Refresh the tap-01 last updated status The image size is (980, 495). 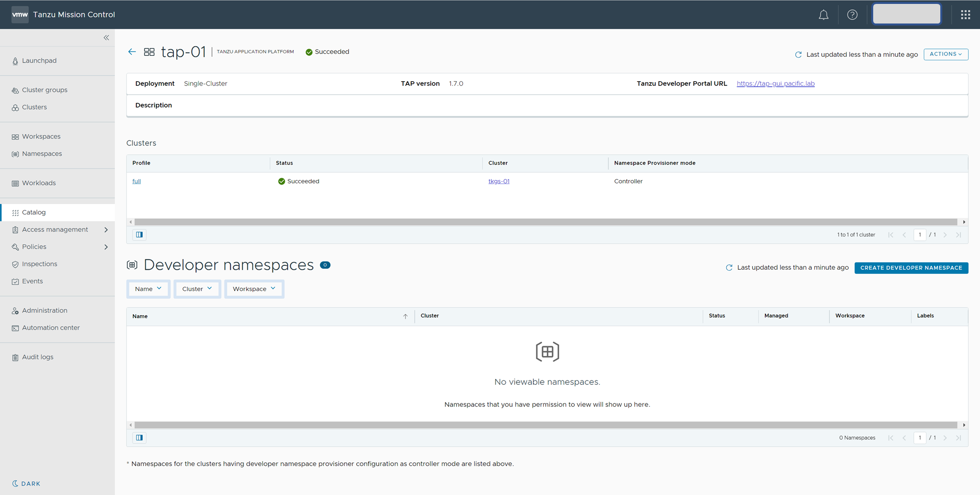point(798,54)
